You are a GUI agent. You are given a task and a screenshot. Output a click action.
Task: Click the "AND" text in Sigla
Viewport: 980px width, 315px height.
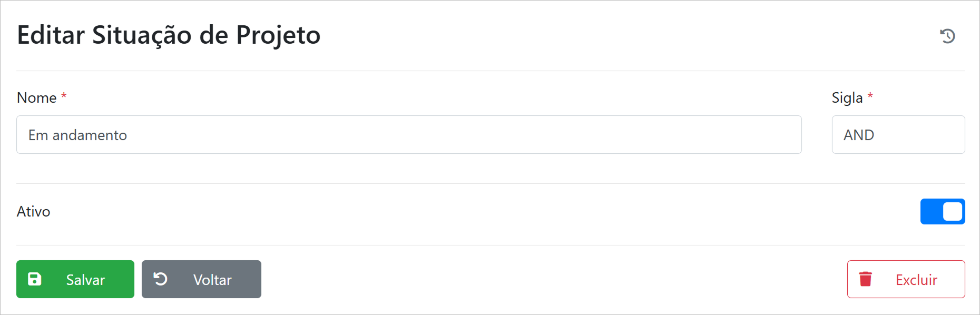[859, 135]
